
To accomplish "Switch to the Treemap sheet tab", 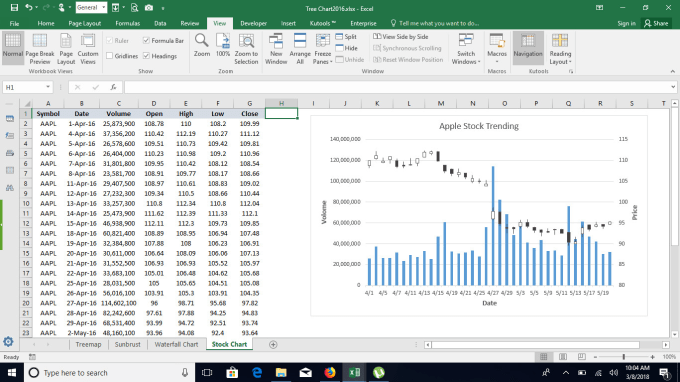I will pyautogui.click(x=88, y=344).
